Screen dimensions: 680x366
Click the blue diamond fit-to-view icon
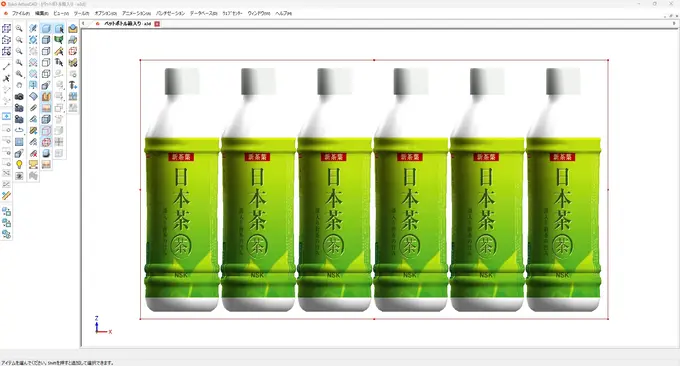coord(33,39)
